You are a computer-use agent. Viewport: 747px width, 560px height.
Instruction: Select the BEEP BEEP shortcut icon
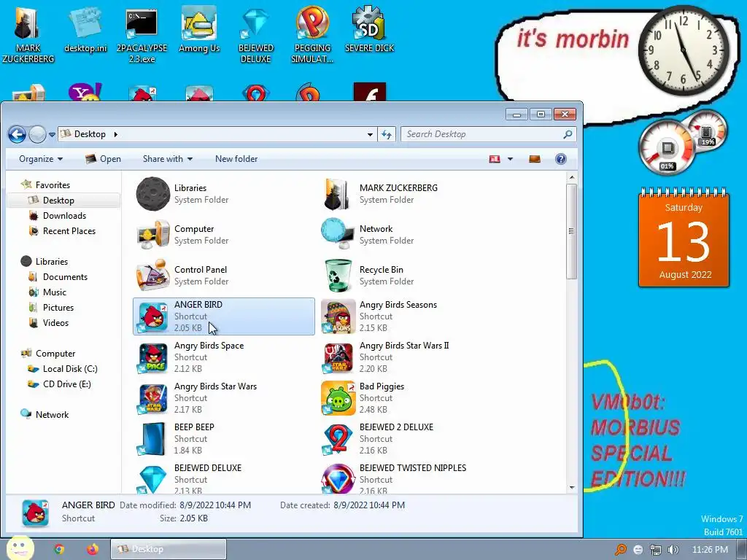pyautogui.click(x=152, y=440)
